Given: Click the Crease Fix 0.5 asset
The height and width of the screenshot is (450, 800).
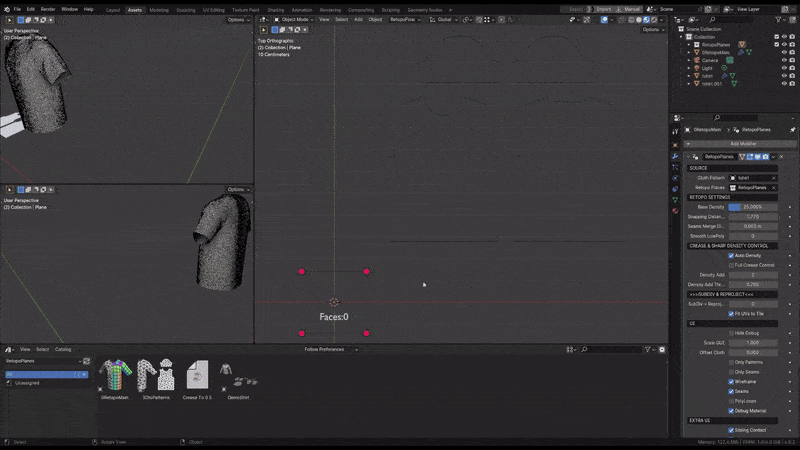Looking at the screenshot, I should click(198, 376).
